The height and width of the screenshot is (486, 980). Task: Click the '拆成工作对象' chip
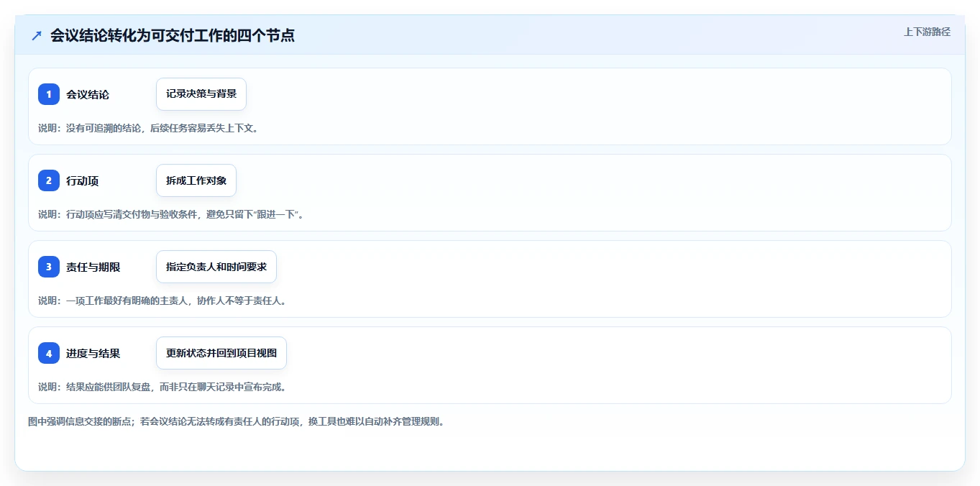click(196, 180)
